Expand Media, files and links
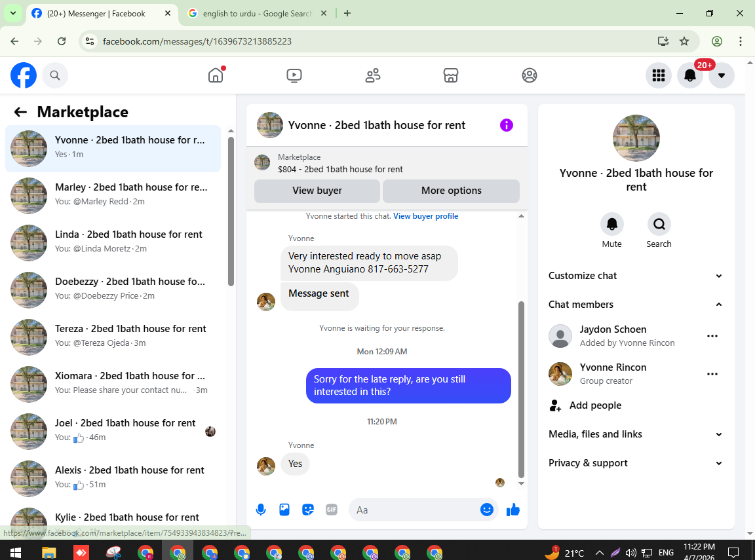Viewport: 755px width, 560px height. point(636,434)
